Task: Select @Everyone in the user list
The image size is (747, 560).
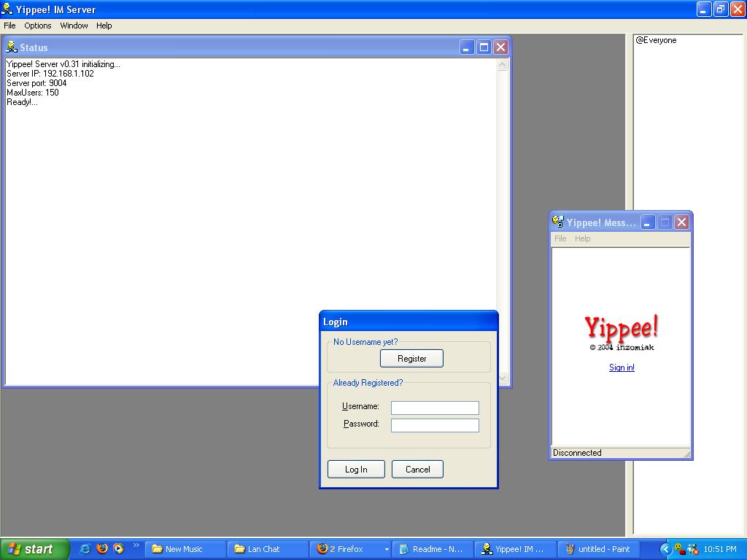Action: tap(656, 40)
